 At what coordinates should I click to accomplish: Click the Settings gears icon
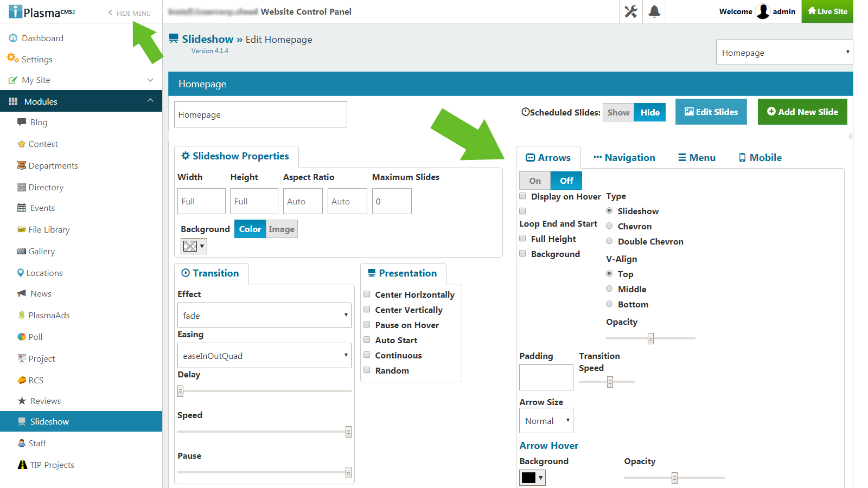tap(13, 57)
